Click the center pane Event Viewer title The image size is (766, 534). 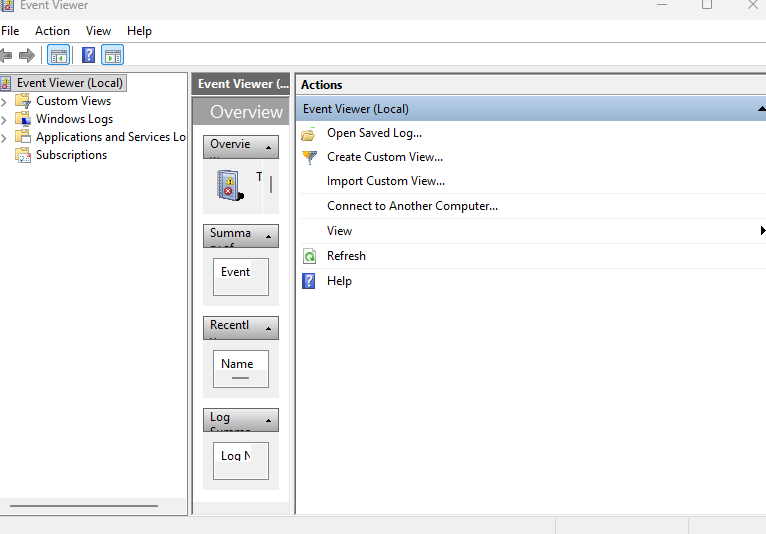[243, 84]
